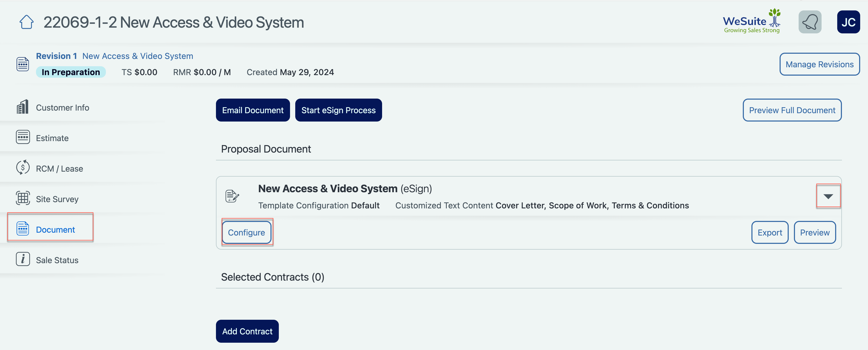This screenshot has height=350, width=868.
Task: Click the Document sidebar icon
Action: pos(23,229)
